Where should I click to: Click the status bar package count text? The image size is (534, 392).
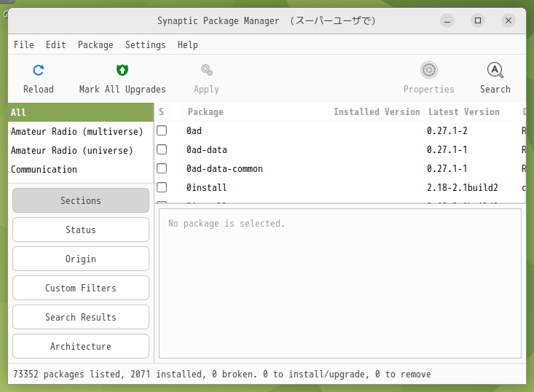click(221, 375)
